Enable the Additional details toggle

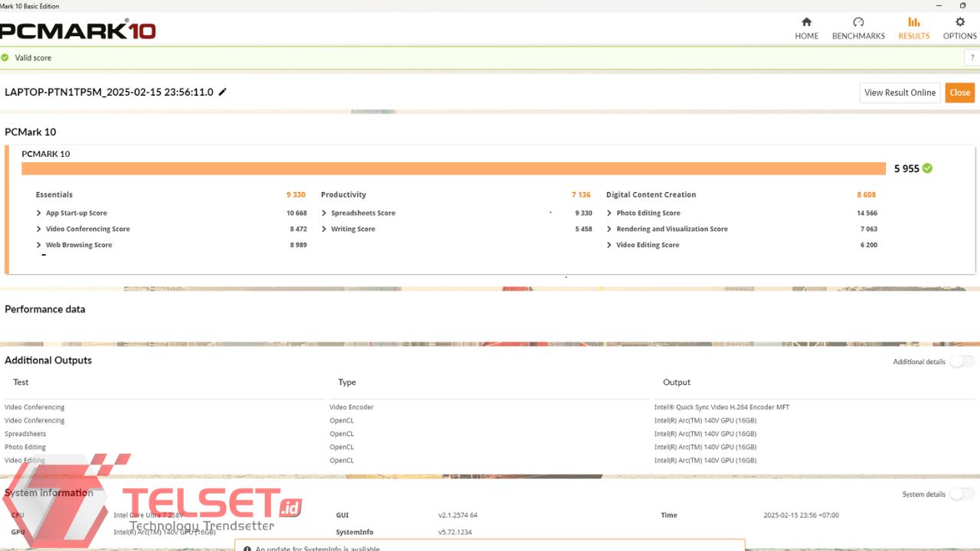coord(962,361)
